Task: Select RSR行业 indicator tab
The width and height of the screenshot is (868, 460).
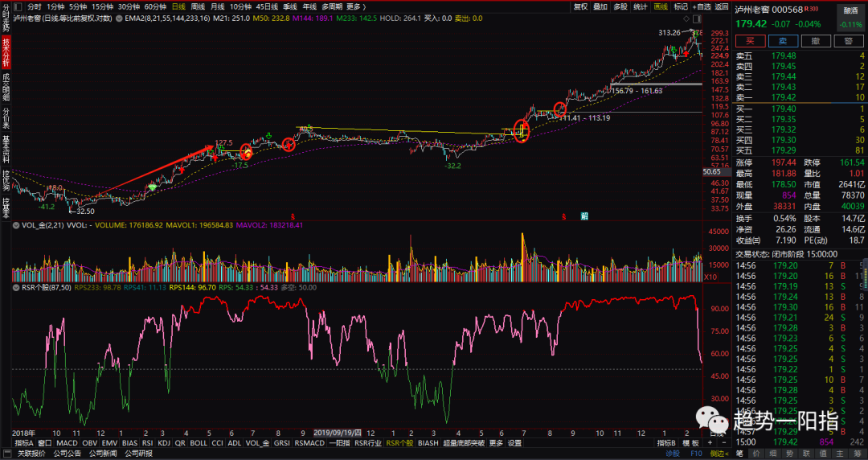Action: pyautogui.click(x=368, y=443)
